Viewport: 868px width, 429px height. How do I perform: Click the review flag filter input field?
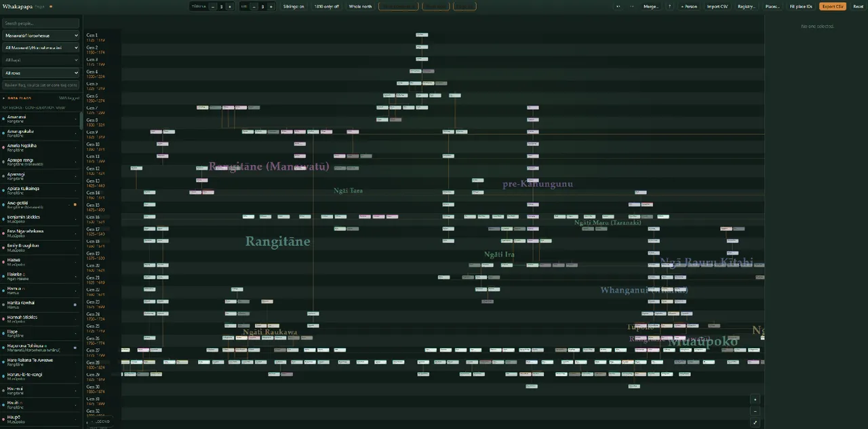41,86
